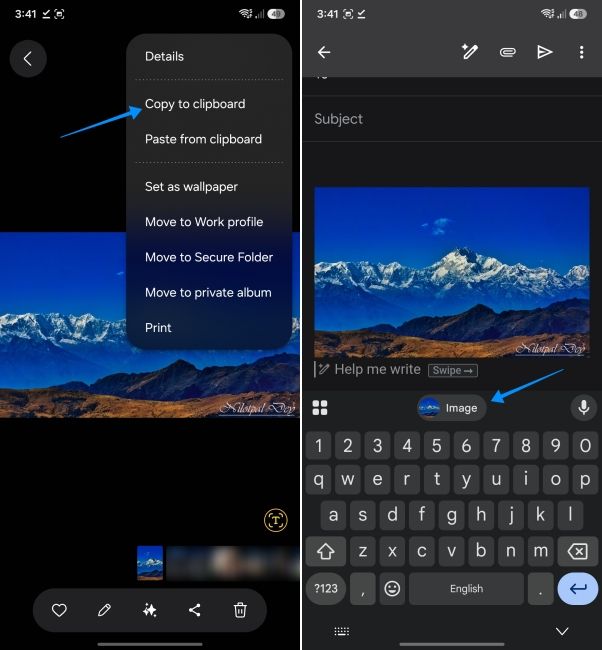Viewport: 602px width, 650px height.
Task: Open the compose three-dot overflow menu
Action: pos(582,52)
